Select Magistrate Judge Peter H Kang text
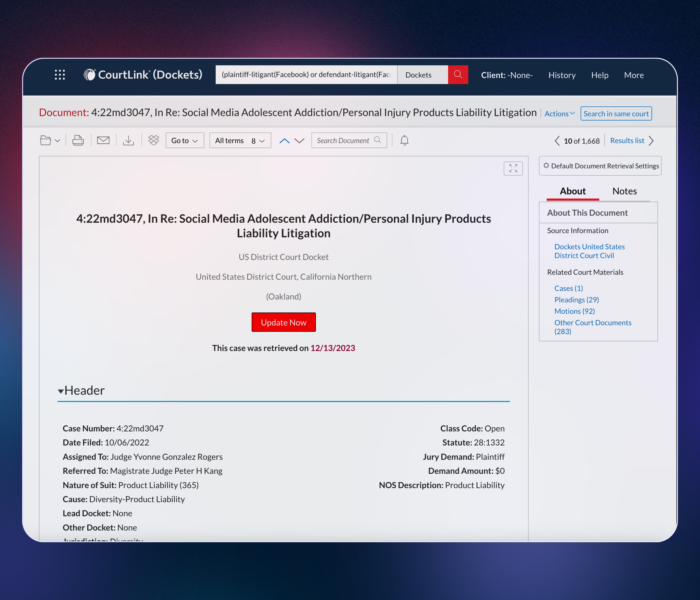 [166, 471]
